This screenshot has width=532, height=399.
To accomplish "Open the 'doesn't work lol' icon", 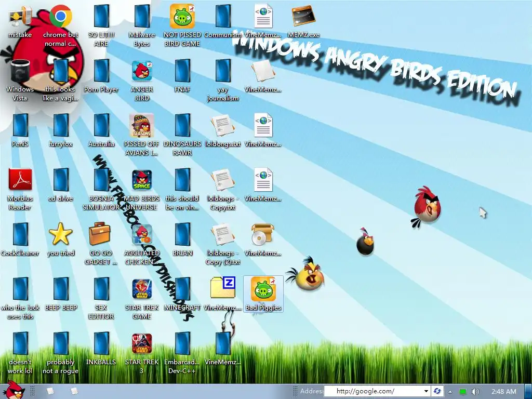I will [20, 354].
